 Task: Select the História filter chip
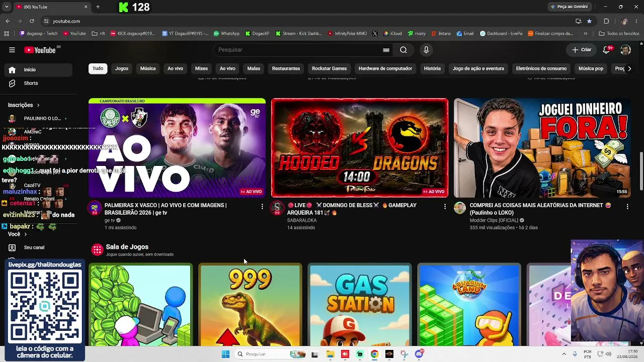(432, 68)
